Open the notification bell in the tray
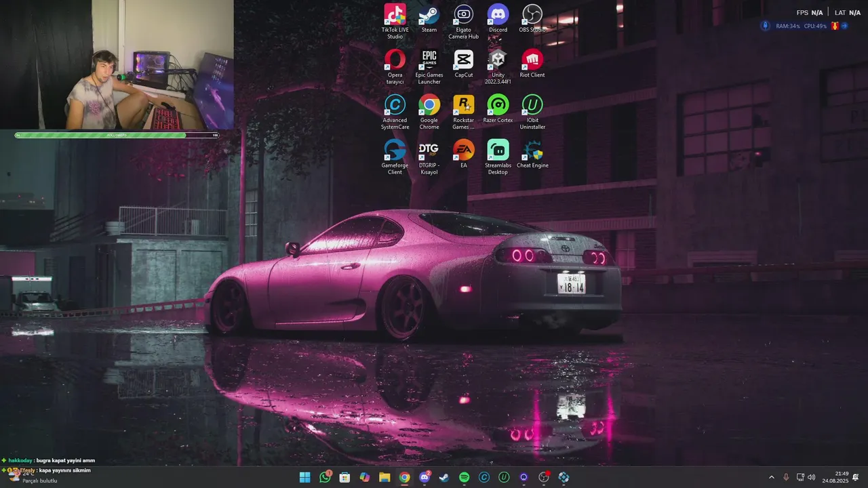Viewport: 868px width, 488px height. (856, 477)
